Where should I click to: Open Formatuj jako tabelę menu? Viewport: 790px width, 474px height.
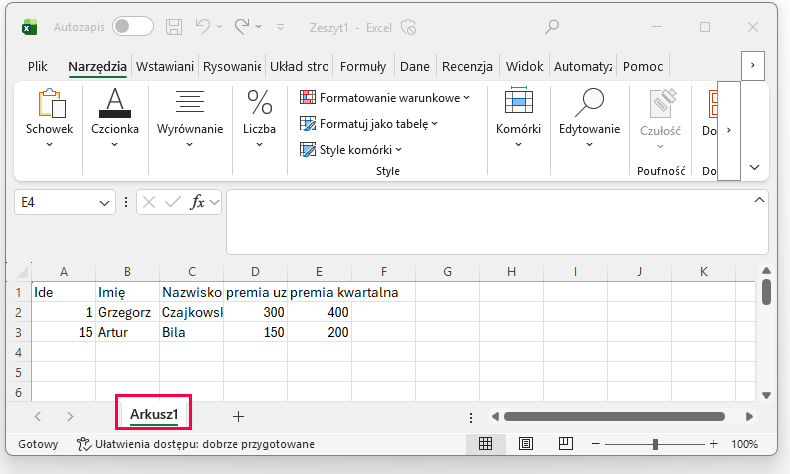click(369, 124)
